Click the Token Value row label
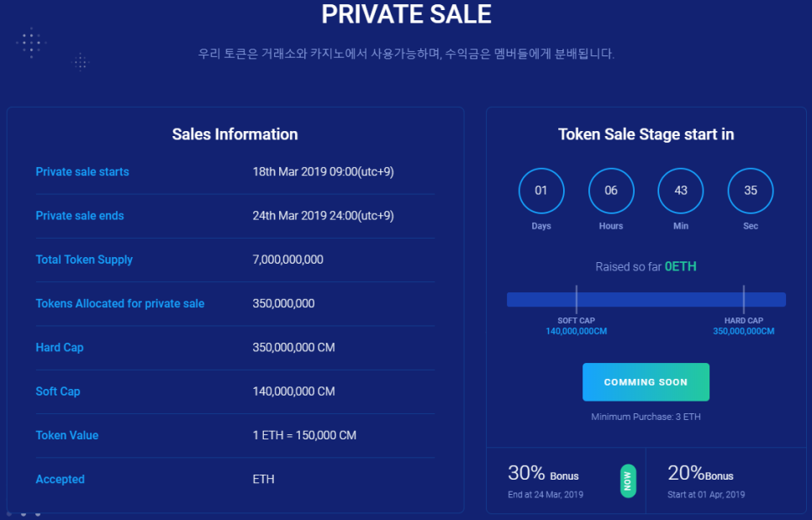The height and width of the screenshot is (520, 812). pos(66,435)
